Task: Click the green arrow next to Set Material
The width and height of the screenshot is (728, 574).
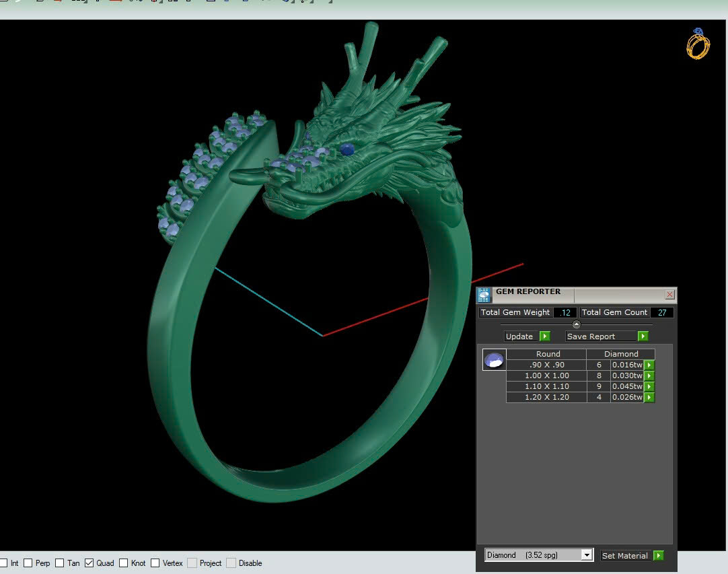Action: tap(658, 556)
